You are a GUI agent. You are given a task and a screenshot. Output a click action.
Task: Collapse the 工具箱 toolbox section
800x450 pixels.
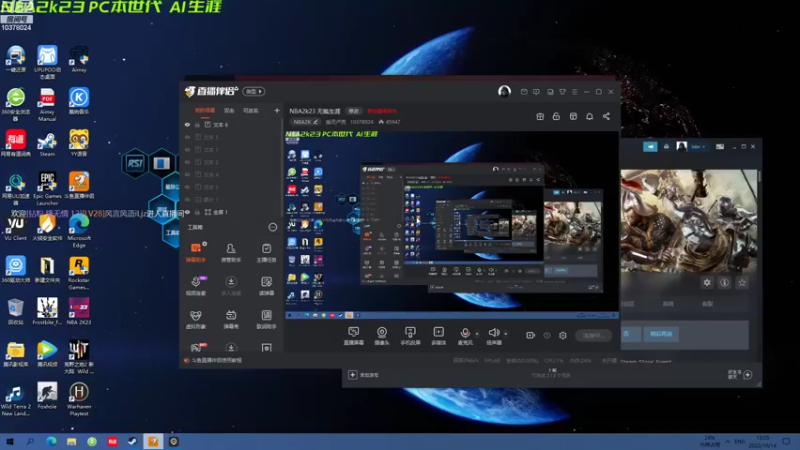click(x=273, y=227)
